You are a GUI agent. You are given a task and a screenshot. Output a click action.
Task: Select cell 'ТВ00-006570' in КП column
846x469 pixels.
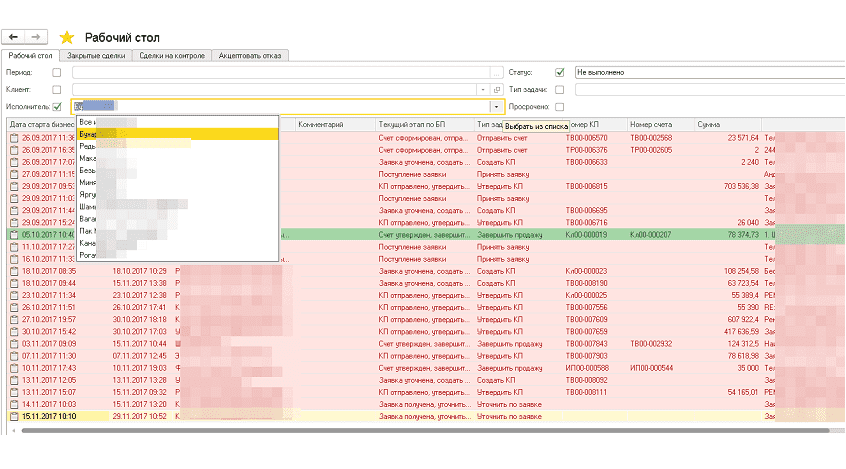(x=586, y=138)
